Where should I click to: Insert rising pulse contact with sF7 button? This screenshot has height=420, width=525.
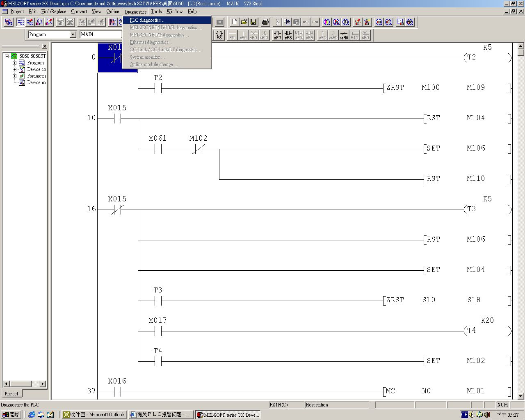(278, 35)
